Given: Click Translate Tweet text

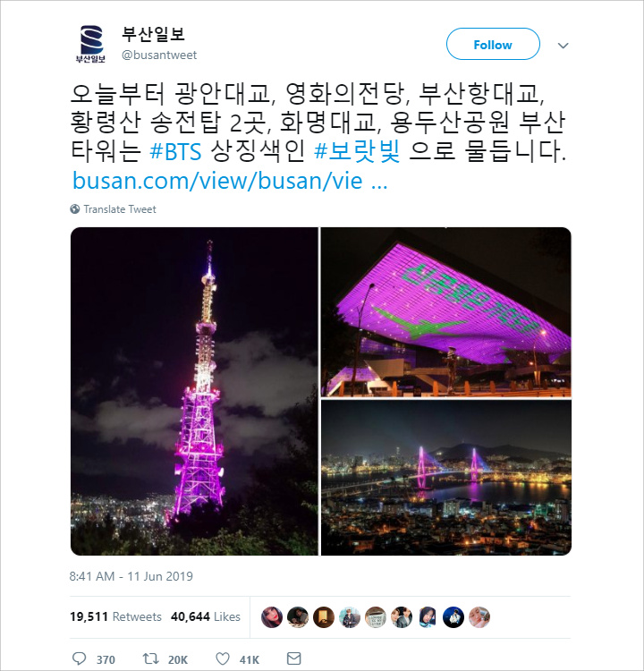Looking at the screenshot, I should [x=120, y=208].
